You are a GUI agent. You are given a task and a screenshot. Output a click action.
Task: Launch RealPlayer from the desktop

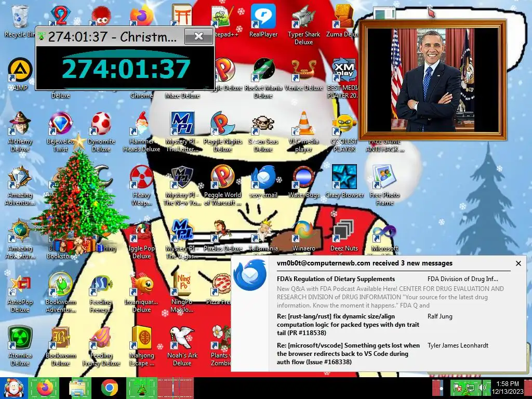pos(263,20)
